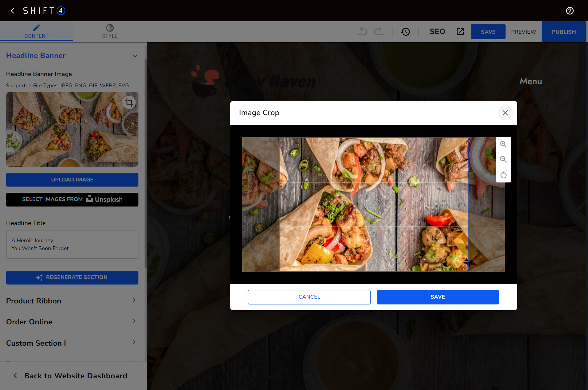Cancel the image crop
This screenshot has width=588, height=390.
309,297
